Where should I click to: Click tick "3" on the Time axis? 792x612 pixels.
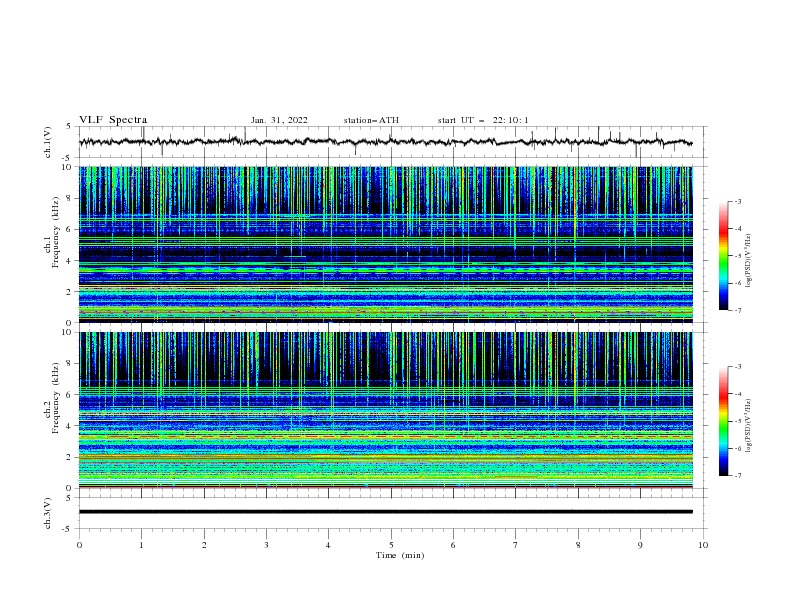coord(266,545)
